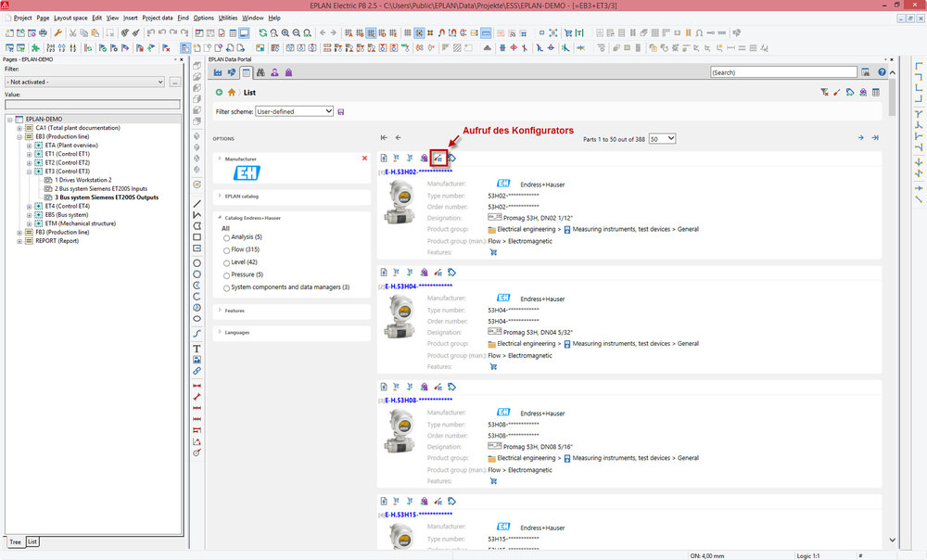This screenshot has height=560, width=927.
Task: Expand the CA1 tree node
Action: point(19,128)
